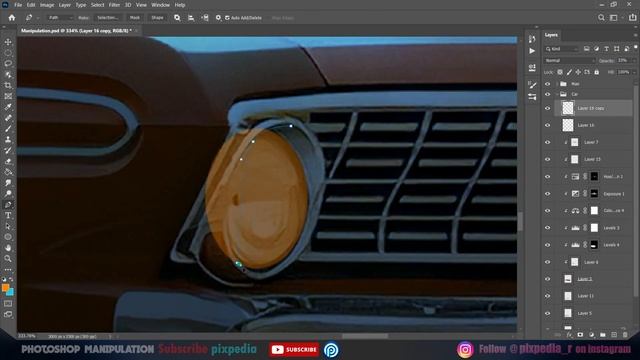Create a new layer
This screenshot has height=360, width=640.
pyautogui.click(x=614, y=335)
